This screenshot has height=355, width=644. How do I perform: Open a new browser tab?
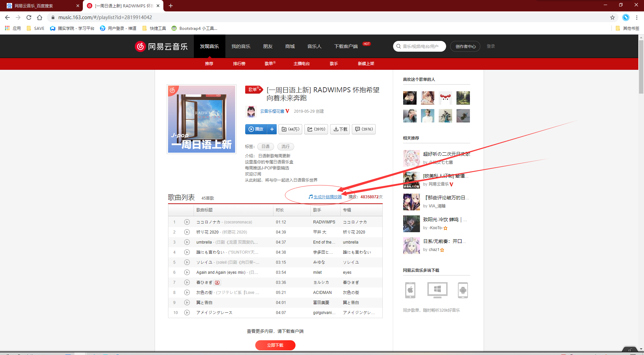(170, 6)
